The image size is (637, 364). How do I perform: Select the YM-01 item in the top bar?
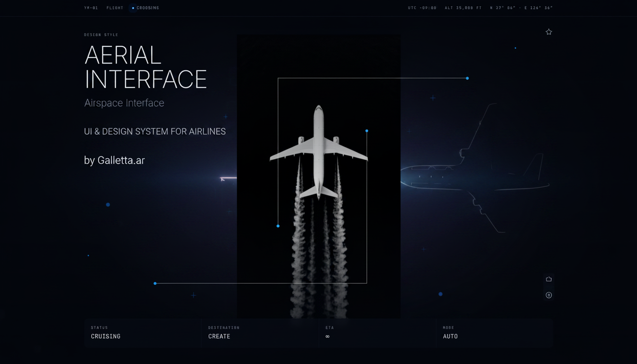pos(91,8)
